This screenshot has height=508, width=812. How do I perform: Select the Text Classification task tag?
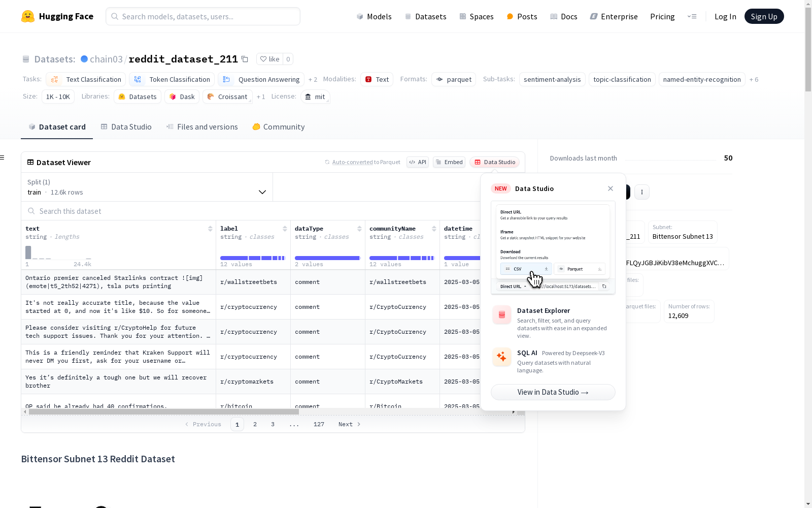[x=86, y=79]
